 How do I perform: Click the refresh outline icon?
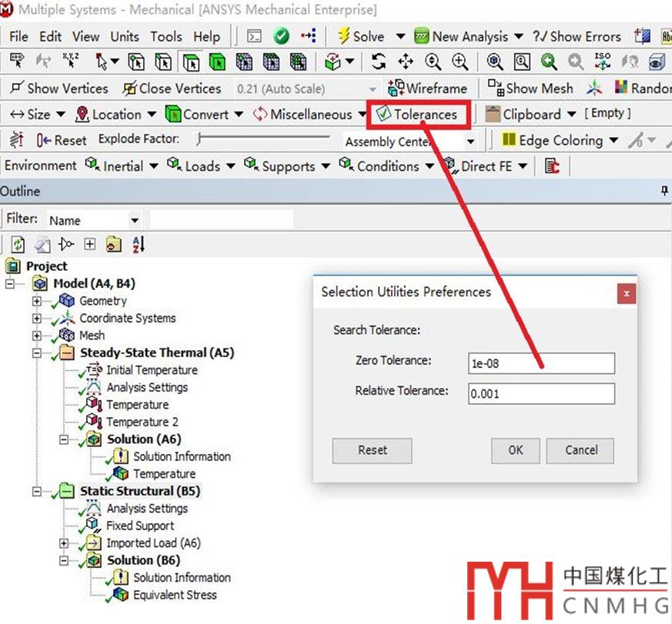(18, 245)
